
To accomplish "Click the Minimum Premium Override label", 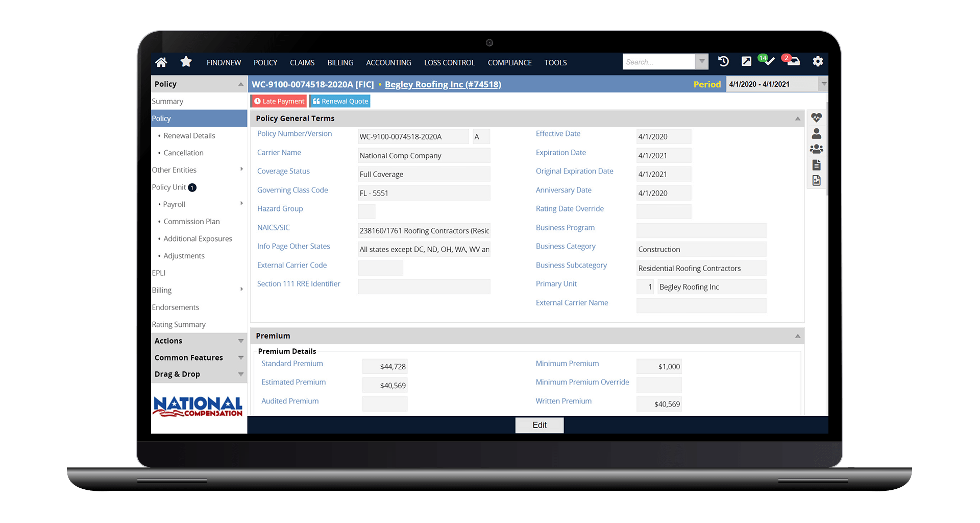I will click(582, 382).
